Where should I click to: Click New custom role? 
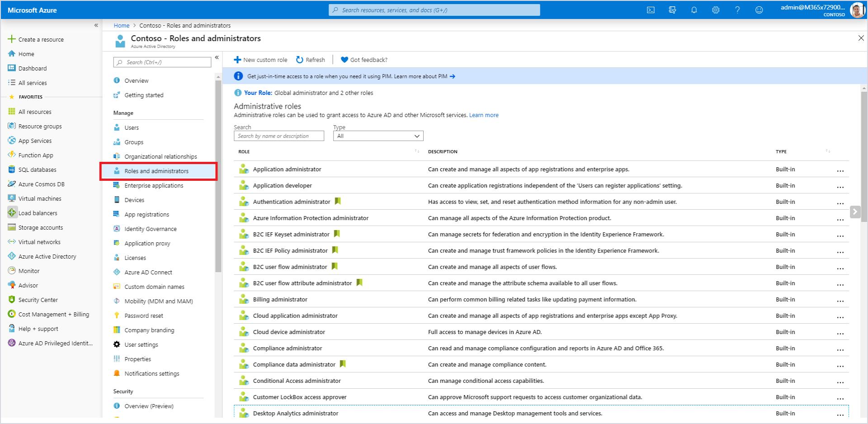[x=261, y=60]
